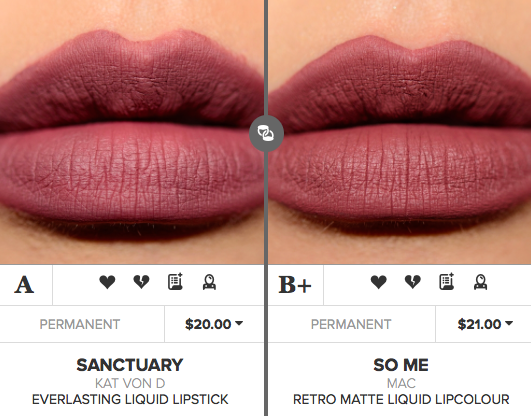This screenshot has height=416, width=531.
Task: Click the vanity mirror icon for So Me
Action: pos(481,282)
